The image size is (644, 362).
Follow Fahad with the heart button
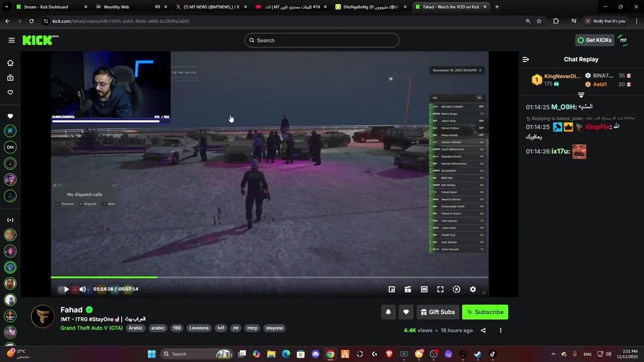[406, 312]
